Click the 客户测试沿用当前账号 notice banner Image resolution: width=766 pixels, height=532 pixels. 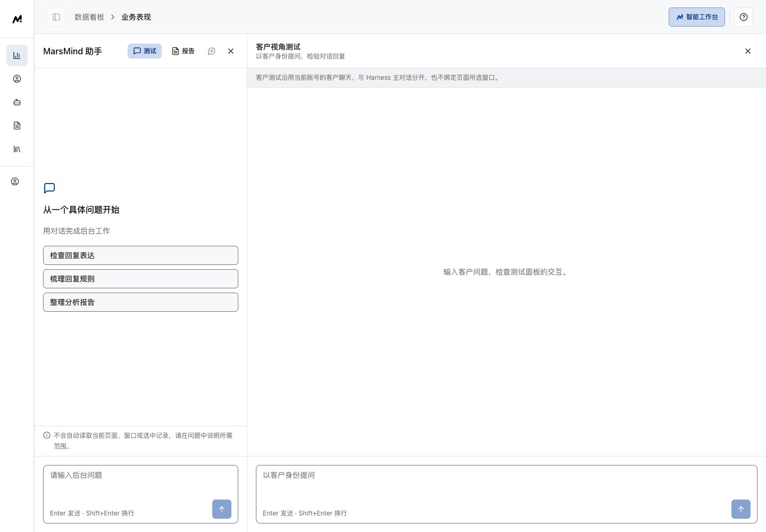pos(506,78)
